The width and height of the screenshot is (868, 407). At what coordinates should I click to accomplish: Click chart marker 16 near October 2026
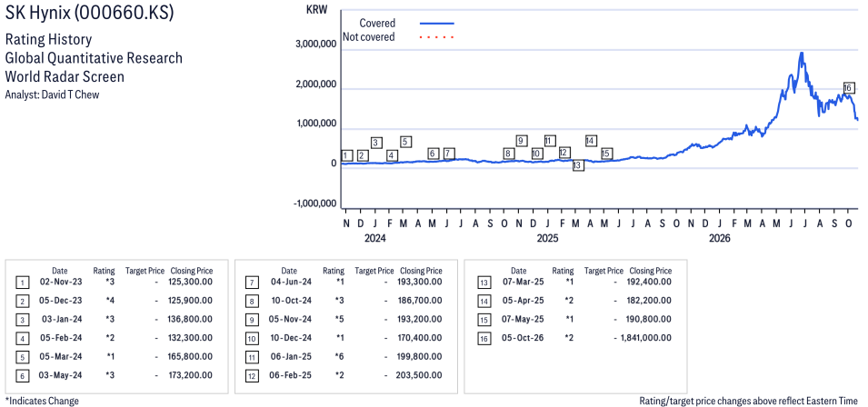point(849,88)
